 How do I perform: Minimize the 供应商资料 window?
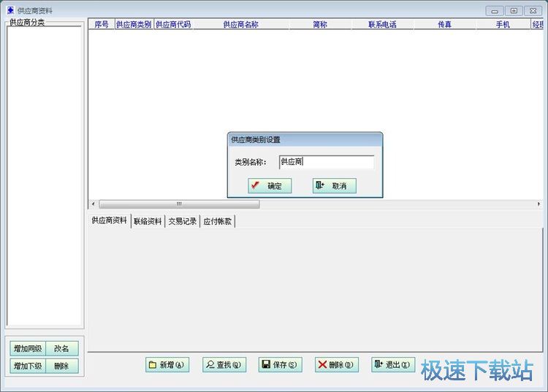tap(495, 11)
